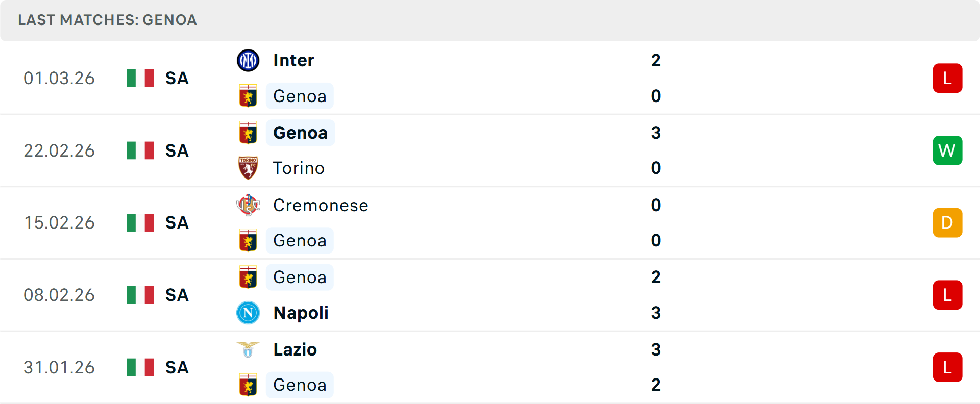Image resolution: width=980 pixels, height=404 pixels.
Task: Open the 15.02.26 match date entry
Action: [x=59, y=222]
